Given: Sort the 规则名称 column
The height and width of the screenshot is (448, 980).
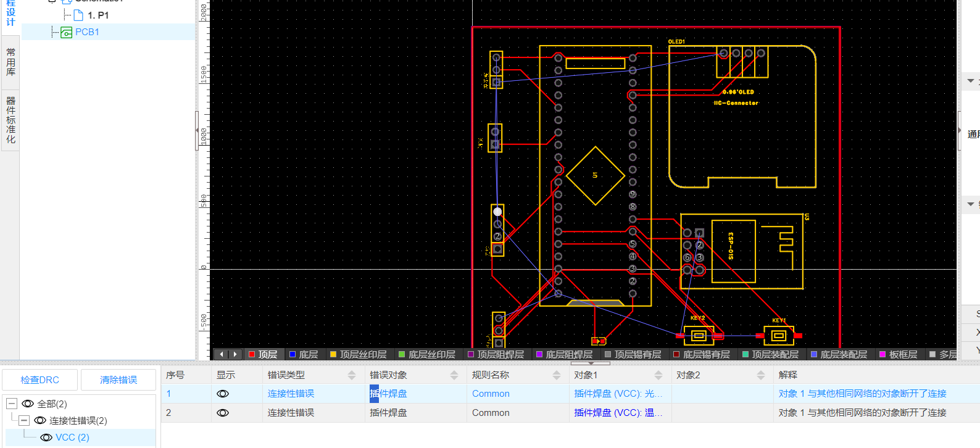Looking at the screenshot, I should click(x=557, y=375).
